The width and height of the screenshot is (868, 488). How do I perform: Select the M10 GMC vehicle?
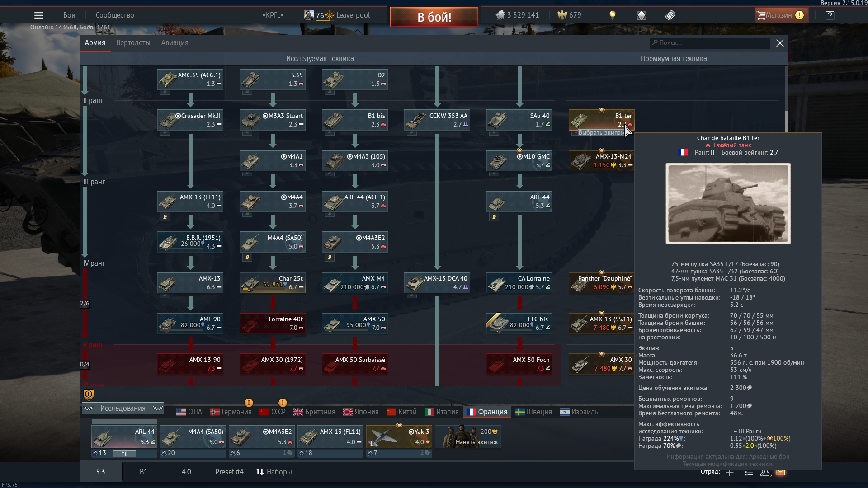(519, 160)
